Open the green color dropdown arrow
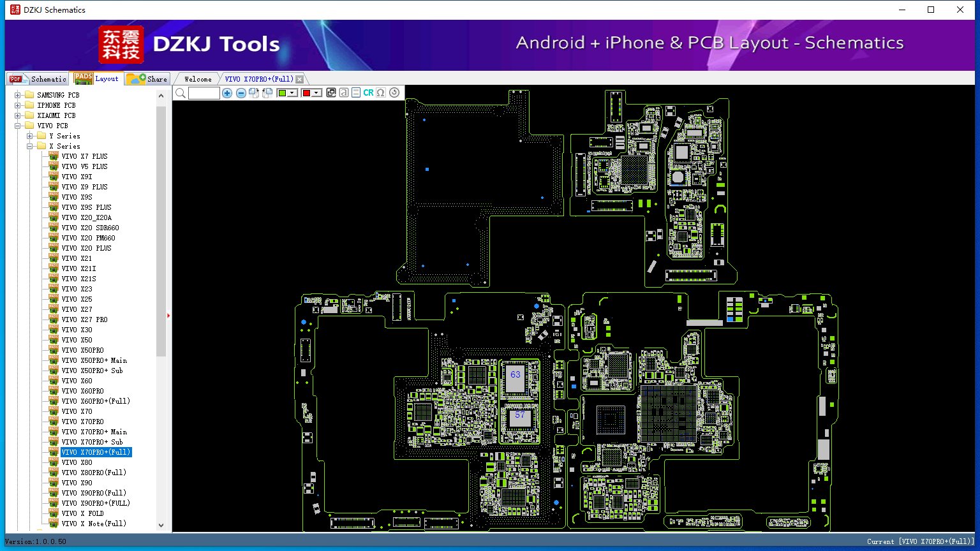This screenshot has width=980, height=551. coord(293,93)
